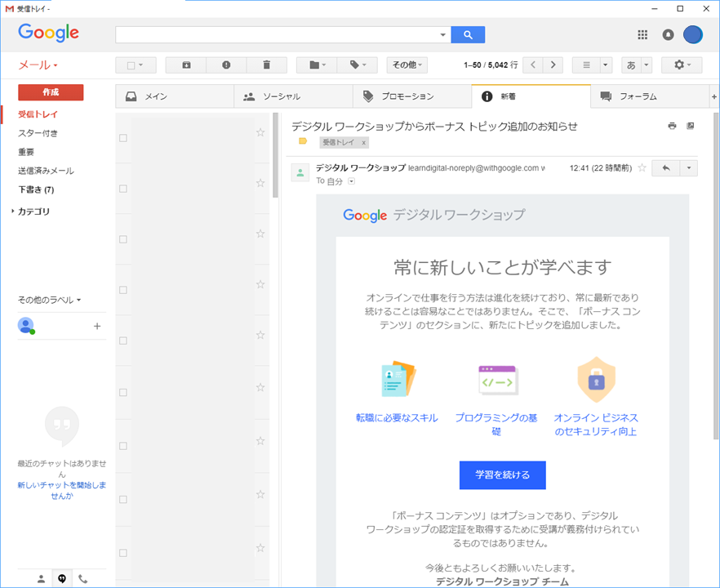Click the programming code window illustration
Viewport: 720px width, 588px height.
498,381
